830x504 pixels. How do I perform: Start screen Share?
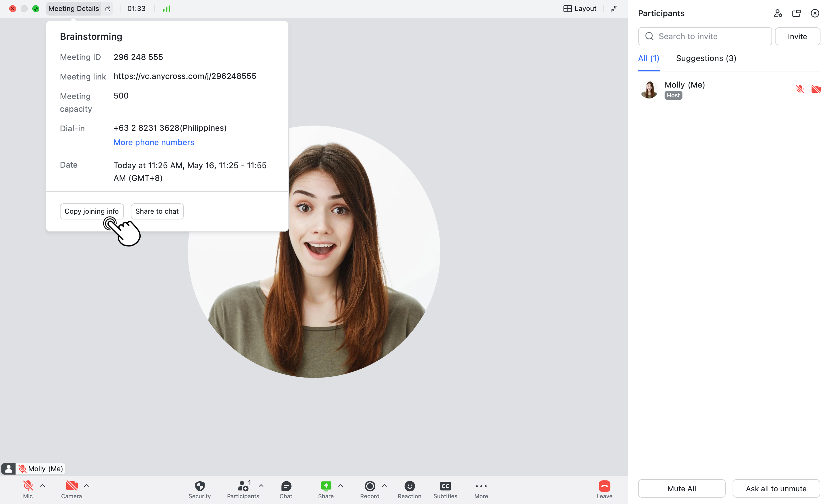click(x=326, y=489)
